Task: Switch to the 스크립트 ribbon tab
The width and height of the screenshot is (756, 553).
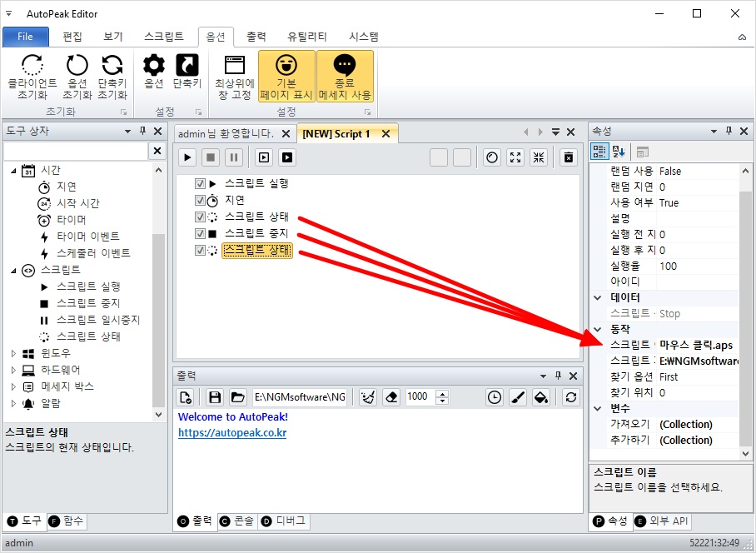Action: pyautogui.click(x=164, y=37)
